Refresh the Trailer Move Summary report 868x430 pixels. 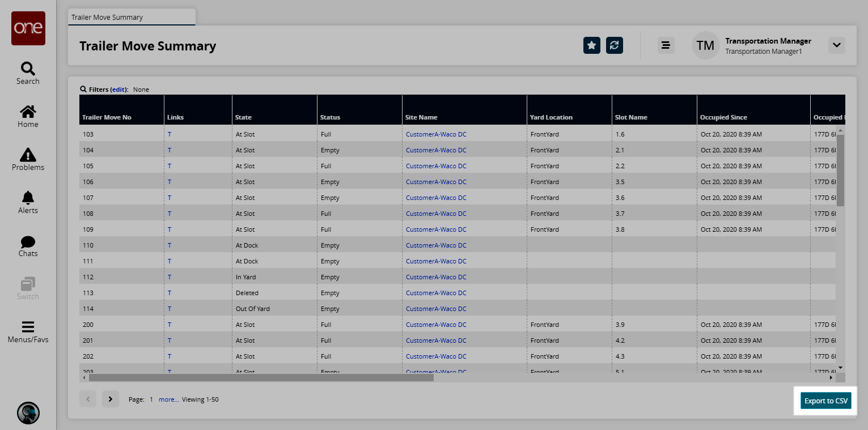coord(615,45)
